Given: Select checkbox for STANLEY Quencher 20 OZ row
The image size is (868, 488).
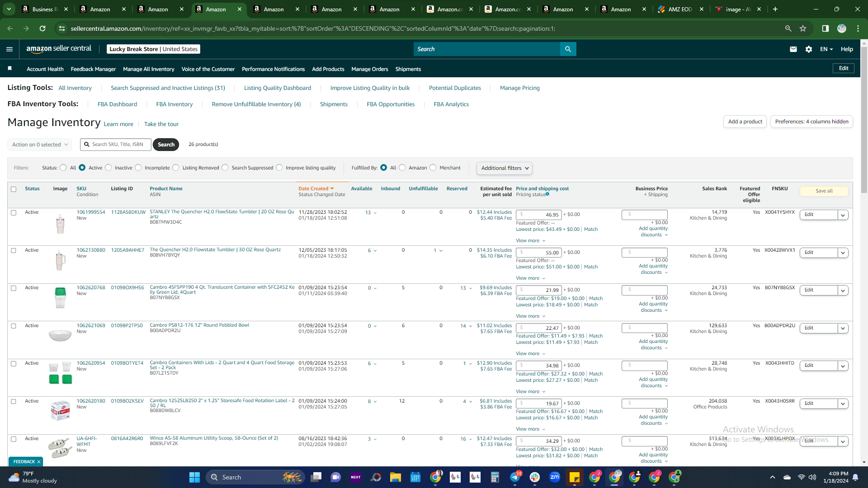Looking at the screenshot, I should [14, 213].
